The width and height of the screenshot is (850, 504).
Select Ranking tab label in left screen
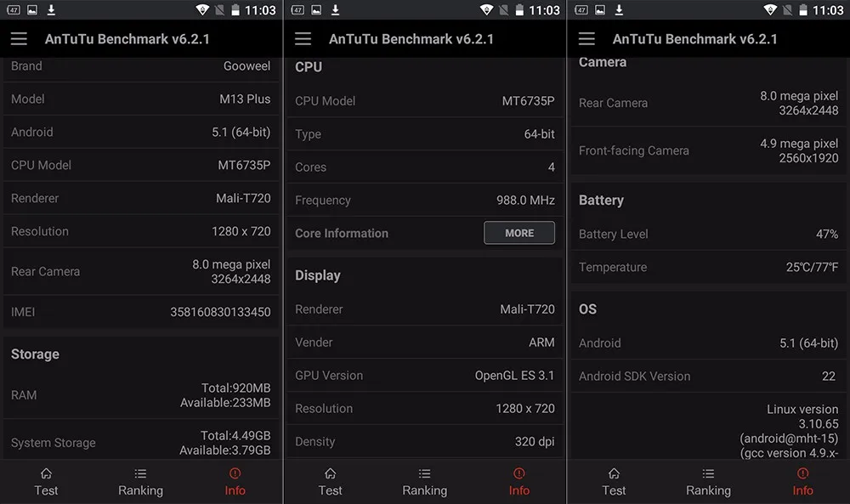click(140, 490)
